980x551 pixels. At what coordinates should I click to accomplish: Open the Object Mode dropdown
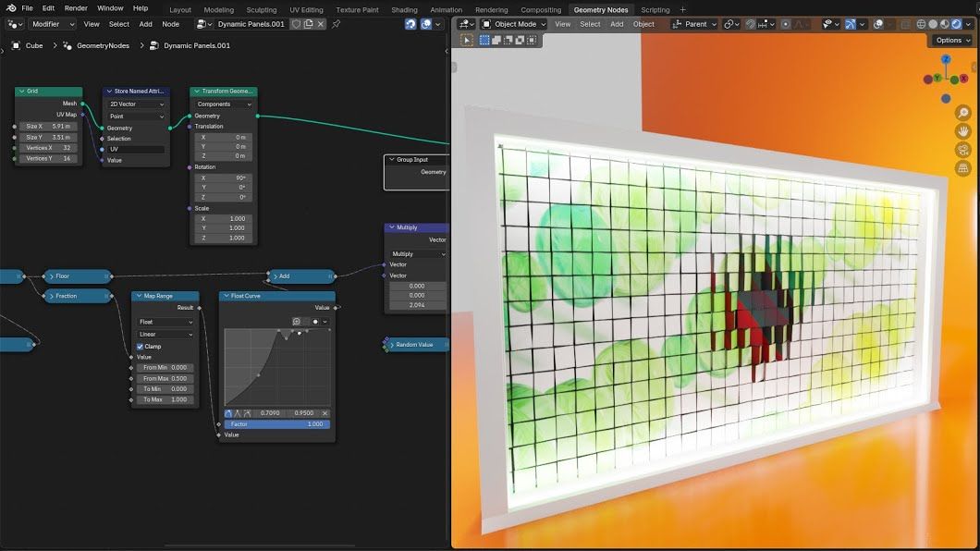[514, 24]
